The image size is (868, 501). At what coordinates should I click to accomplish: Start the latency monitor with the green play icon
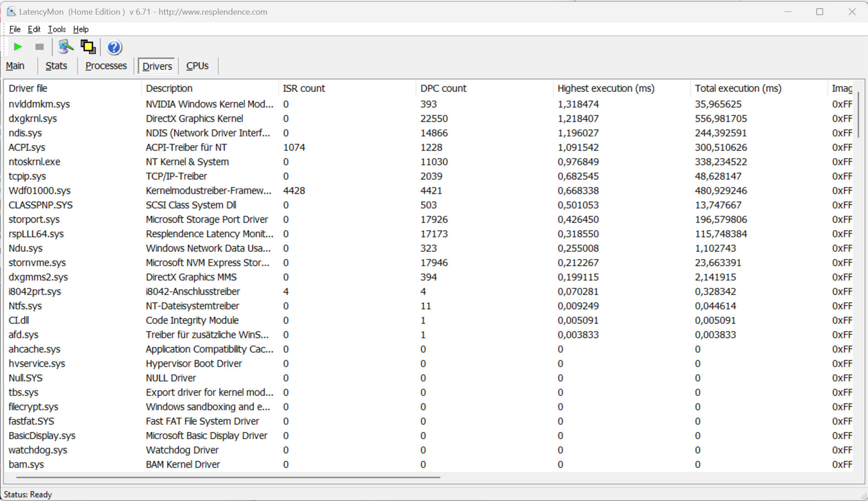coord(18,47)
